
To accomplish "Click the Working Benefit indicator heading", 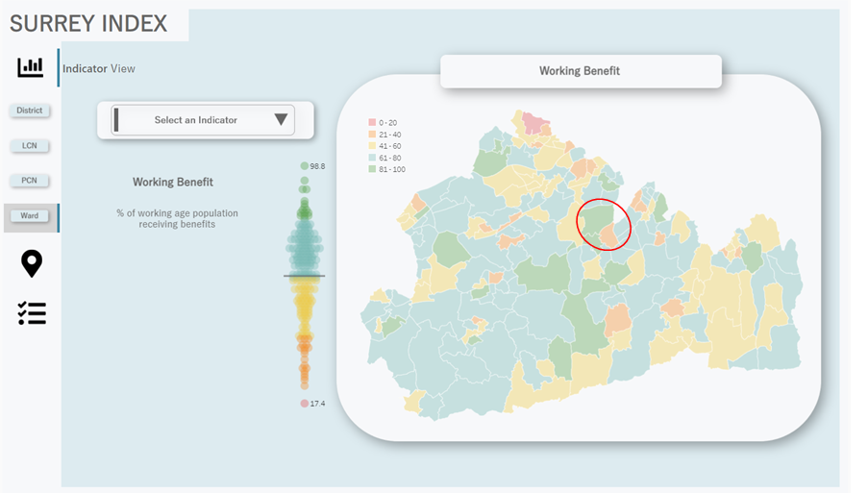I will click(x=173, y=182).
